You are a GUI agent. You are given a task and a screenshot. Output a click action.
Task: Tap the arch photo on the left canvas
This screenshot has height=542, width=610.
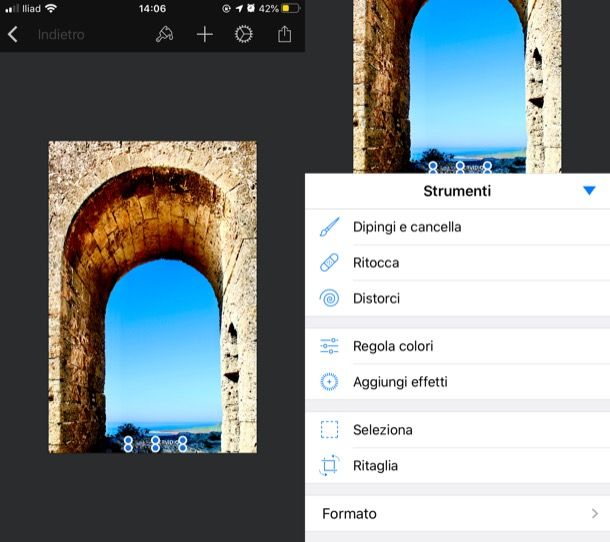pos(152,296)
